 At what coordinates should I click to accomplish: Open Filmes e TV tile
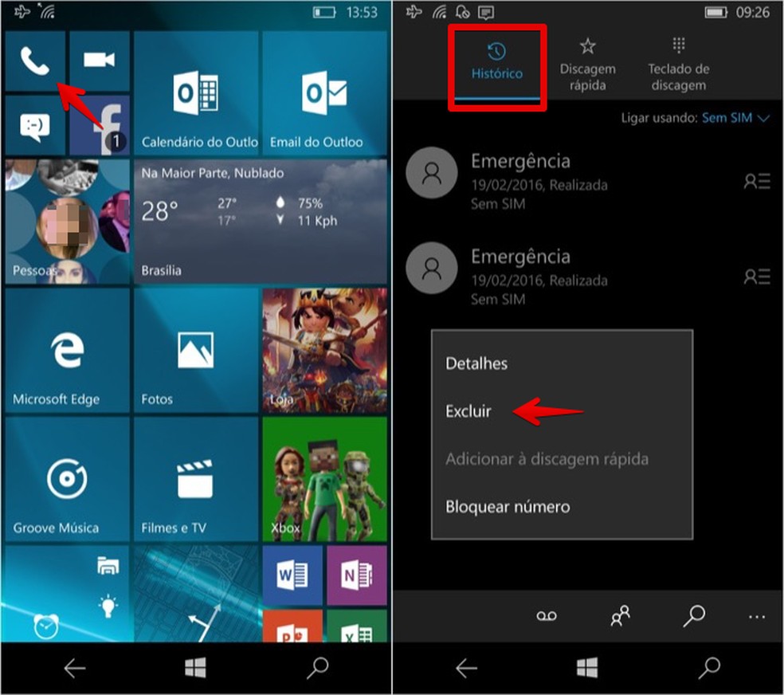point(195,479)
